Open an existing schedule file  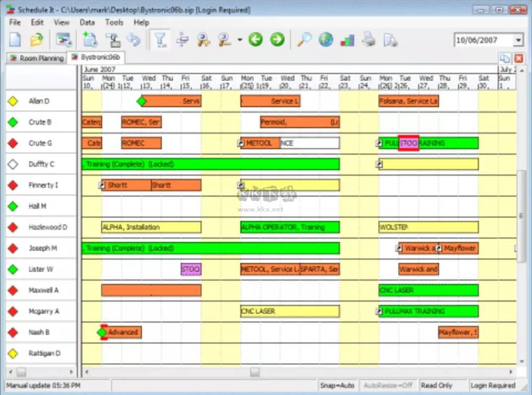click(36, 39)
